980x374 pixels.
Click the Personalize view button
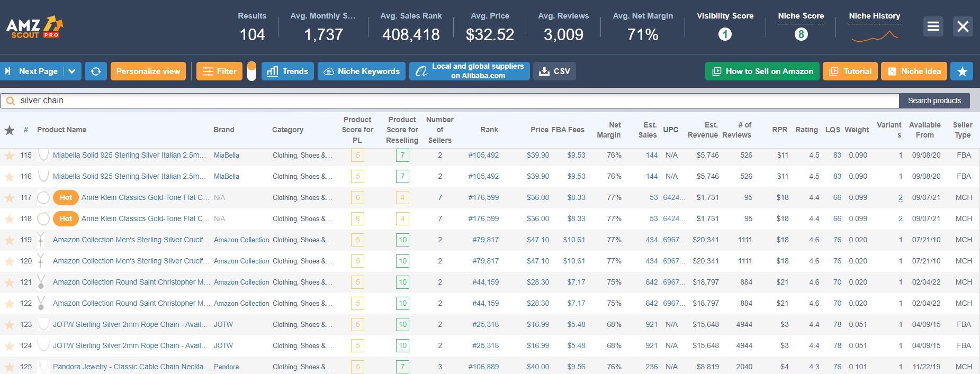[x=148, y=71]
